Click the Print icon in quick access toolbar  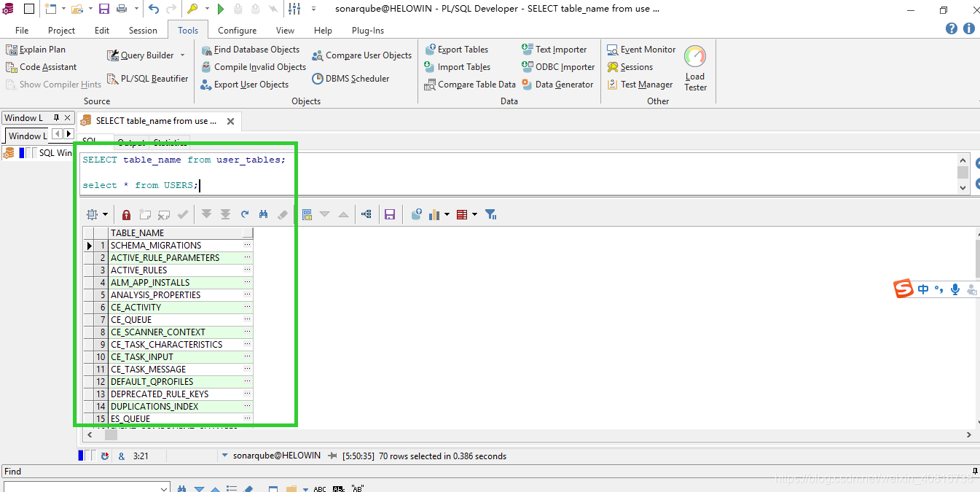coord(121,9)
